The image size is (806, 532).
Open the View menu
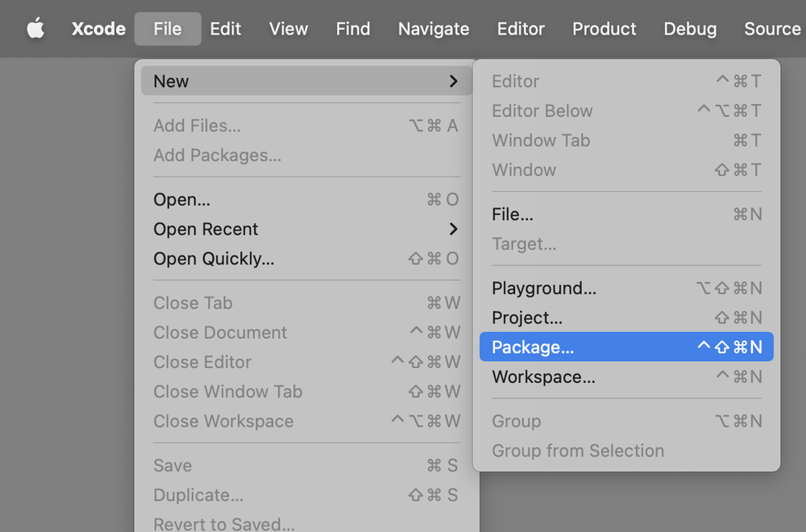289,29
